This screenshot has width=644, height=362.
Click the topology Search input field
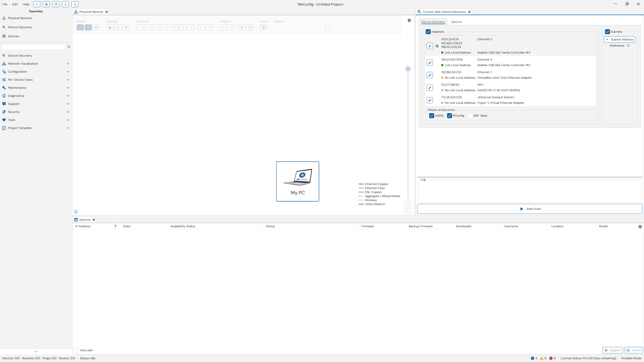coord(299,27)
